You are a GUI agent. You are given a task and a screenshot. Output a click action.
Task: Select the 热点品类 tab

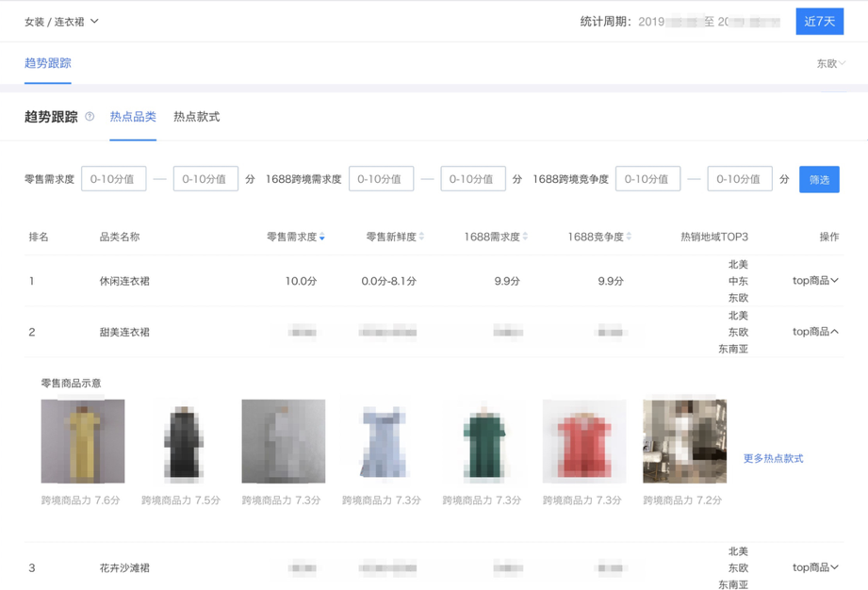[133, 116]
